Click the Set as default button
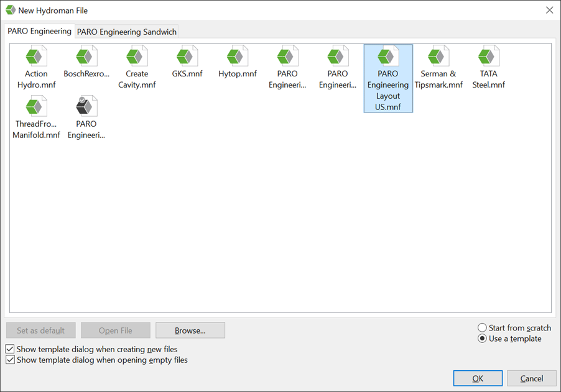This screenshot has height=392, width=561. point(41,330)
